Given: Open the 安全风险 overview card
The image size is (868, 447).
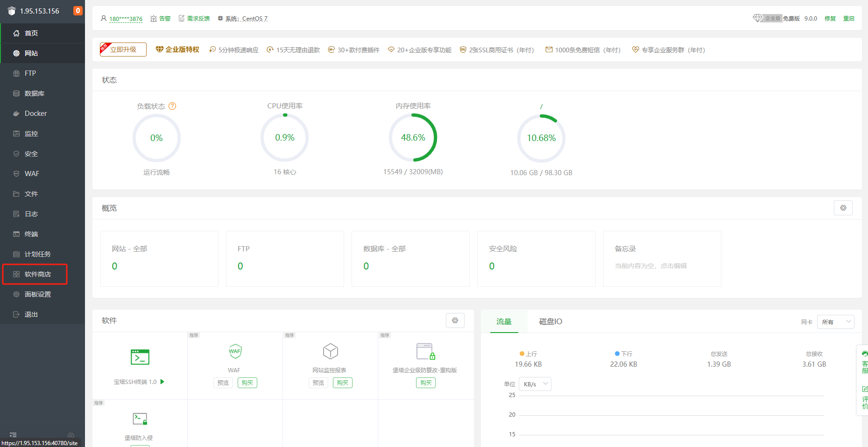Looking at the screenshot, I should click(536, 259).
